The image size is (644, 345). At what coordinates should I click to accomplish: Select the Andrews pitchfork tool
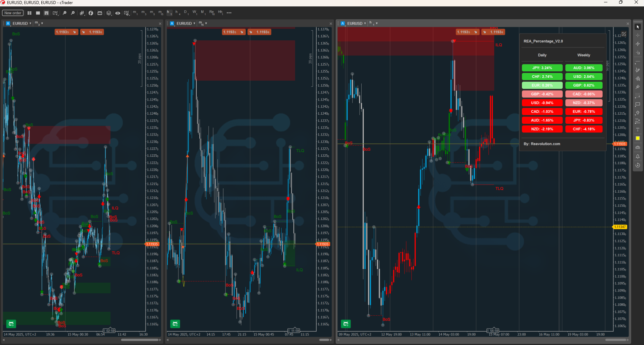(638, 87)
